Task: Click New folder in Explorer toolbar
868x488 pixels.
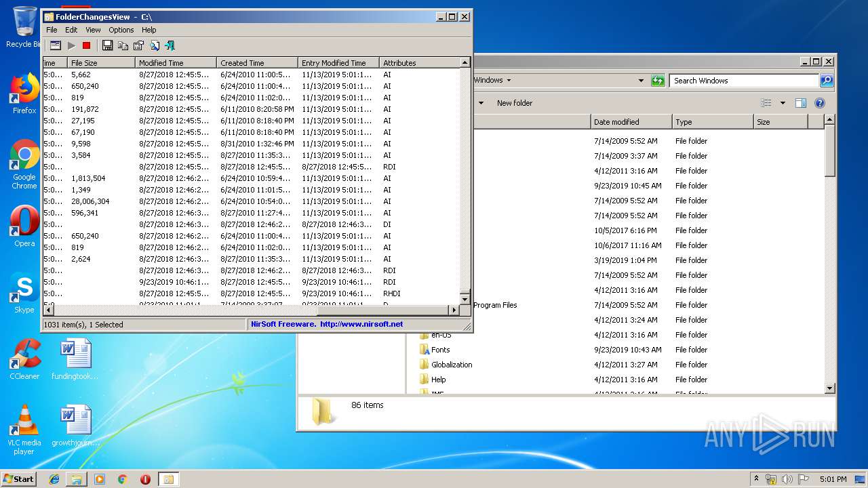Action: pos(515,103)
